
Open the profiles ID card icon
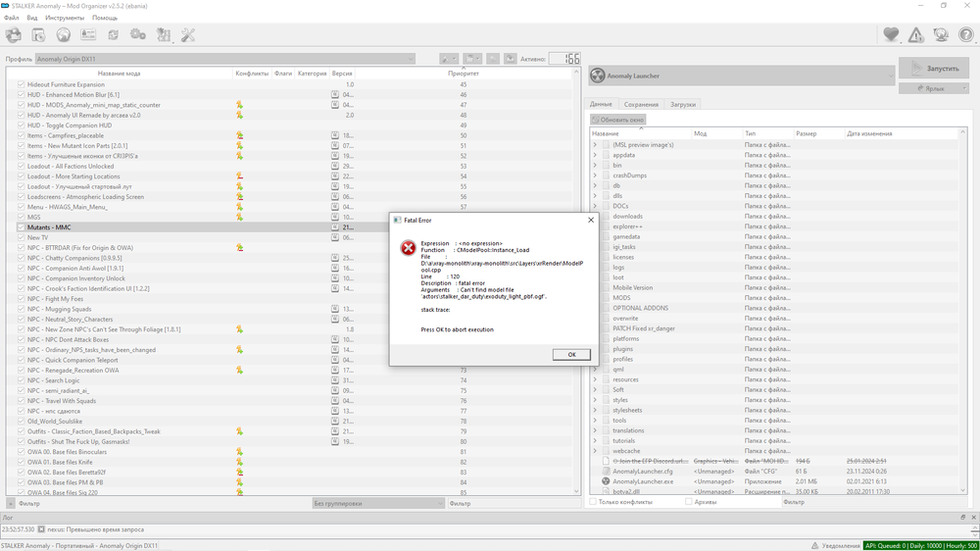[x=88, y=35]
